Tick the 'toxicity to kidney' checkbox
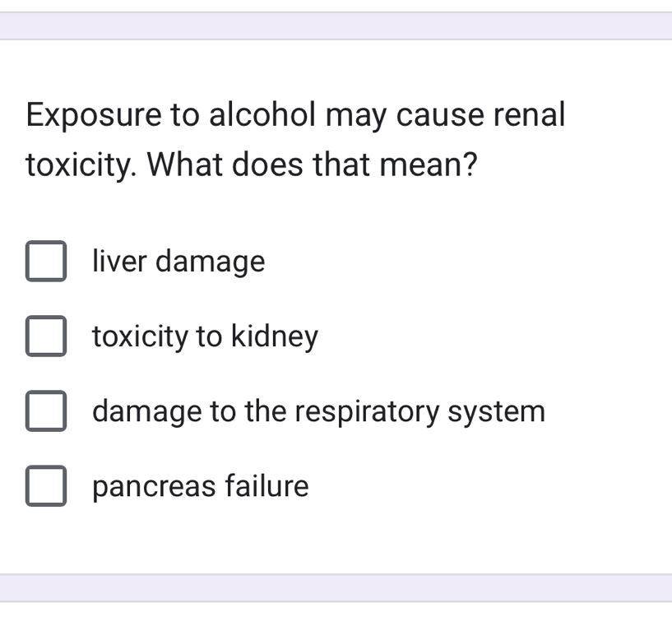672x617 pixels. point(46,337)
